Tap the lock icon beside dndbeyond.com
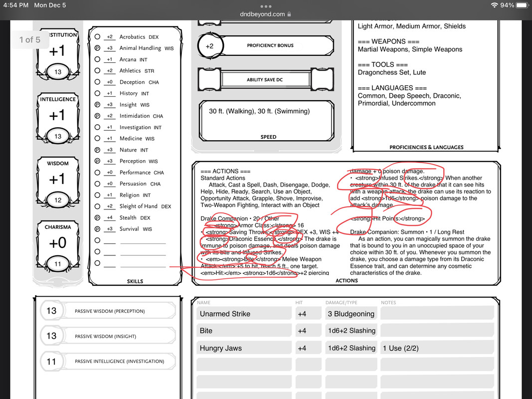 (289, 14)
